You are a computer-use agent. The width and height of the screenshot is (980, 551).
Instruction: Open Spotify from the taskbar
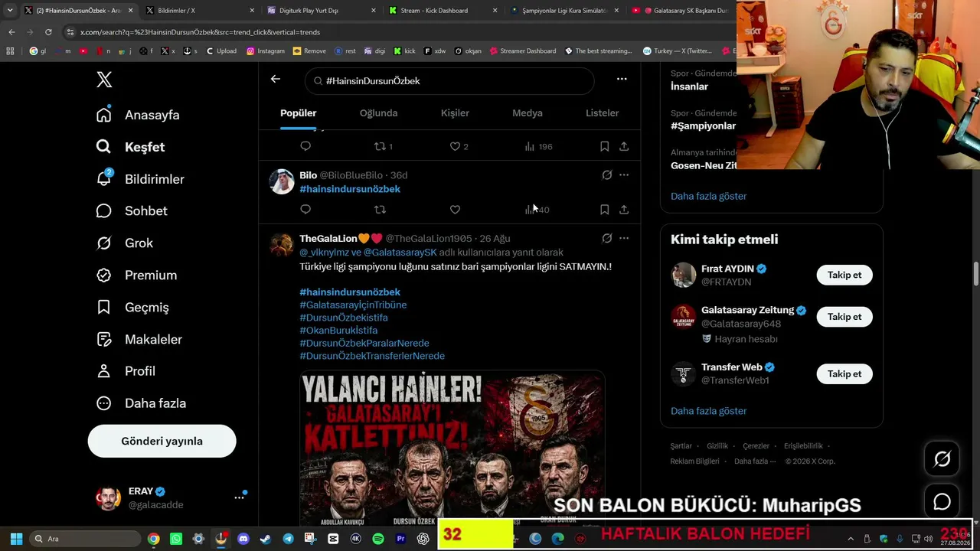378,539
